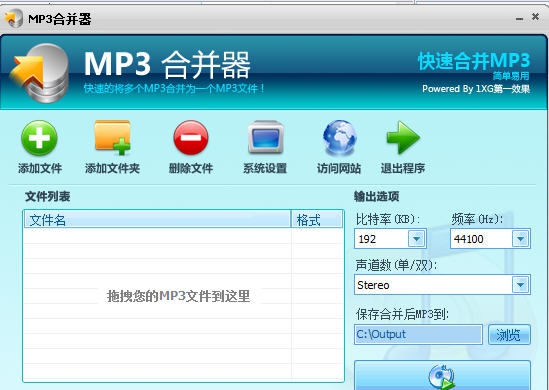Click the merge disc icon button

(442, 375)
